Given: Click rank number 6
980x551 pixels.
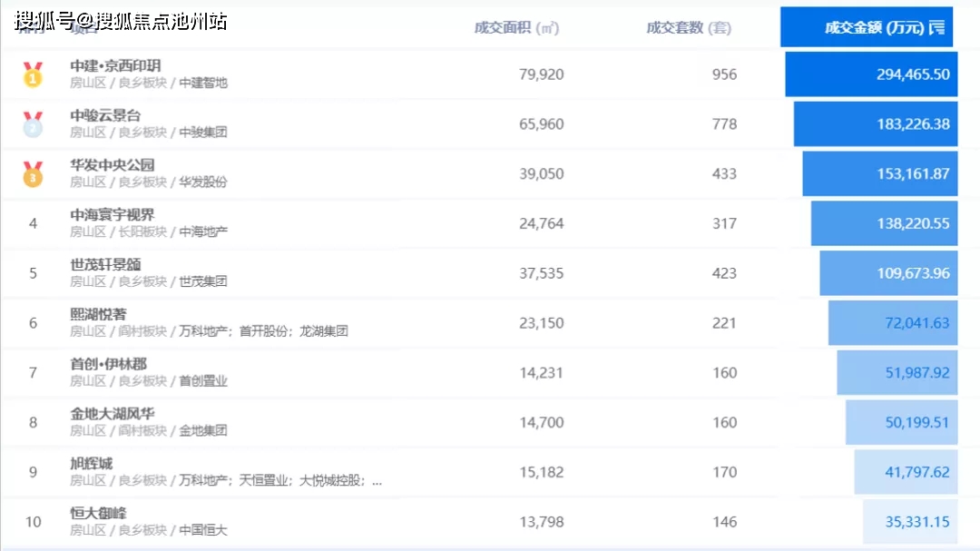Looking at the screenshot, I should tap(34, 323).
